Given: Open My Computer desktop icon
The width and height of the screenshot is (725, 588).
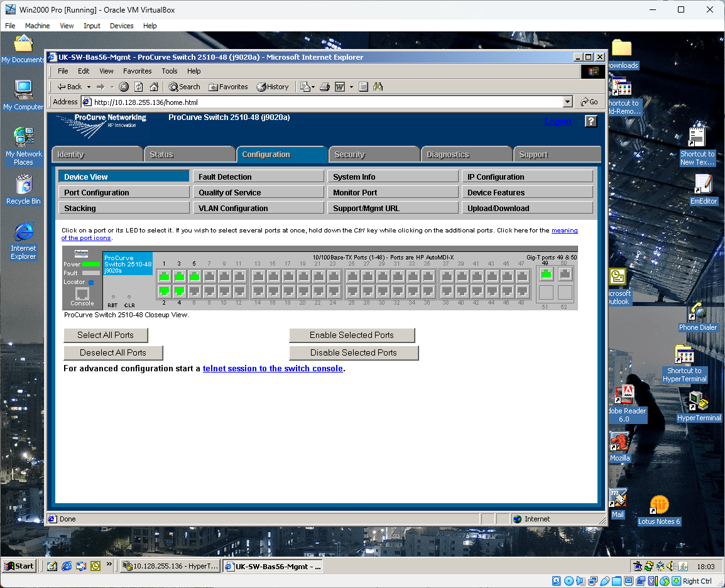Looking at the screenshot, I should pos(23,95).
